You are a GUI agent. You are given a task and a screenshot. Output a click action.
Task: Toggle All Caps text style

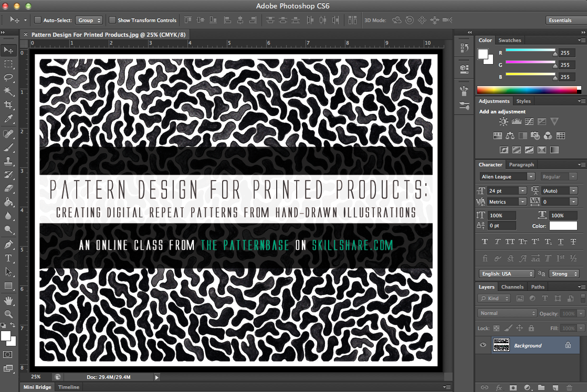[510, 241]
